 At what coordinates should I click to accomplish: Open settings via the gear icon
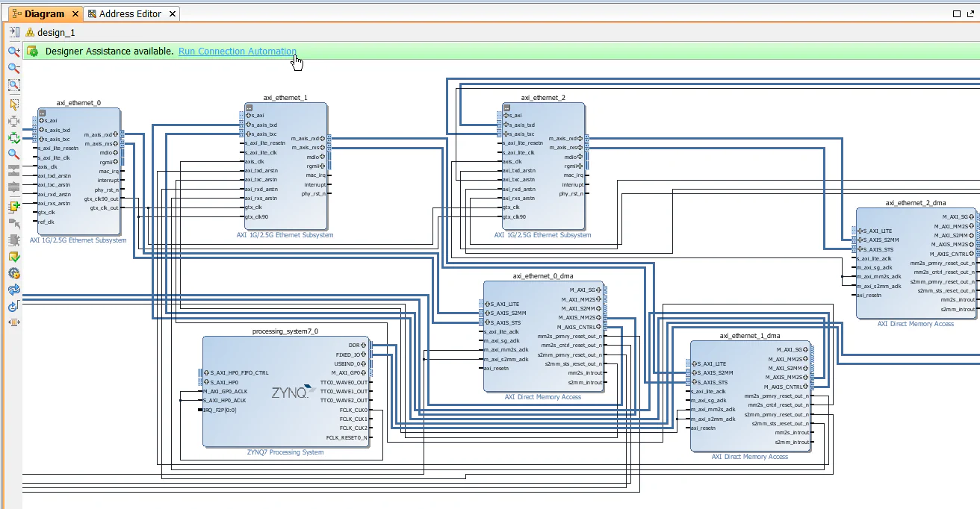[x=13, y=273]
